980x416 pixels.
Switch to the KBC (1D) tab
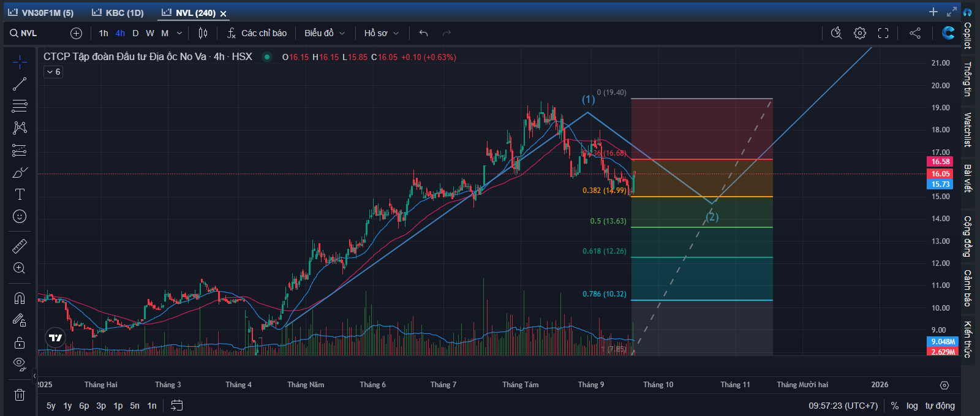(x=118, y=13)
